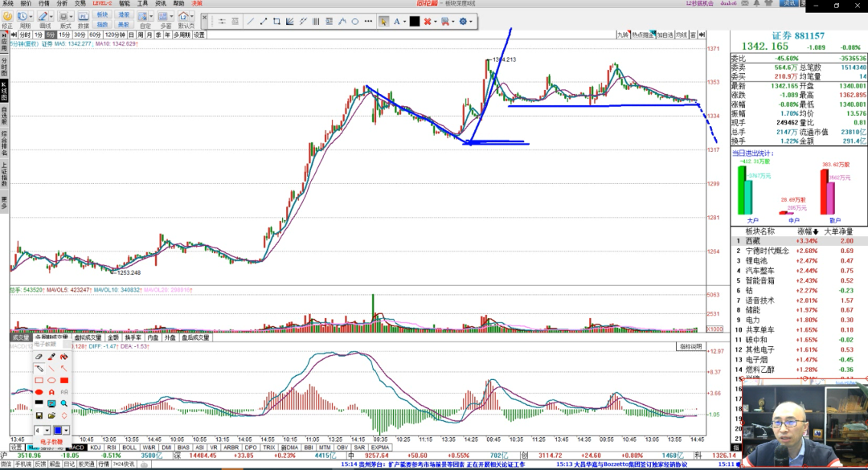Select the 多周期 multi-period view

(x=182, y=35)
